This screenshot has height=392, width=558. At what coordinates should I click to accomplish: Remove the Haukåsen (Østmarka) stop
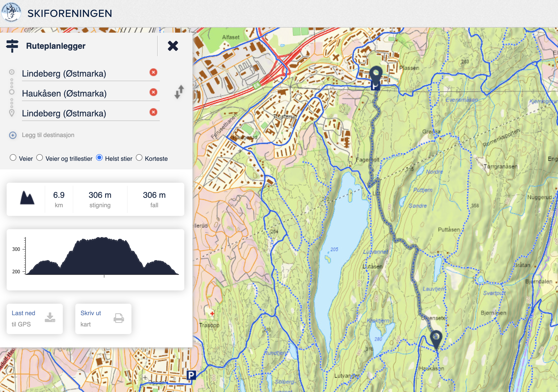(153, 92)
